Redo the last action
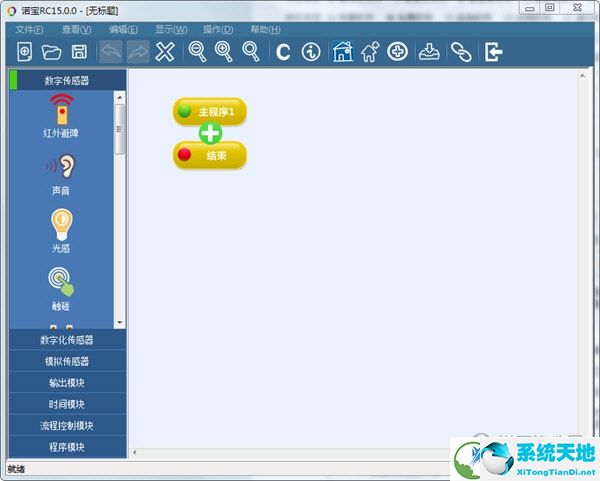The width and height of the screenshot is (600, 481). (138, 52)
